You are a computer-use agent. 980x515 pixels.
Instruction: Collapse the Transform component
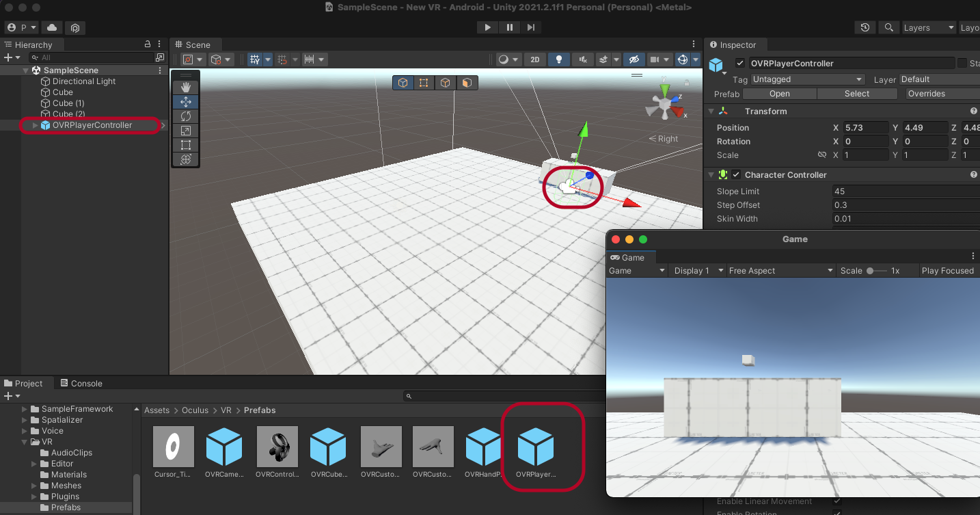click(711, 111)
